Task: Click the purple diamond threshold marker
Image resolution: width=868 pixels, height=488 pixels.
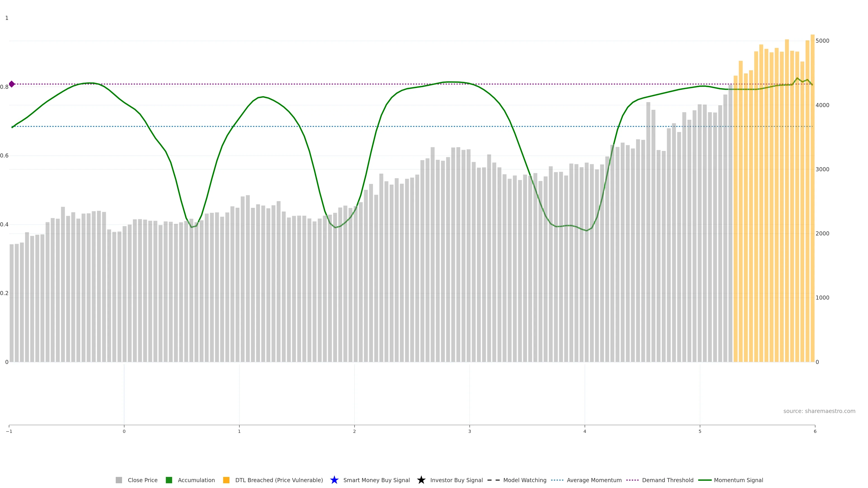Action: 12,84
